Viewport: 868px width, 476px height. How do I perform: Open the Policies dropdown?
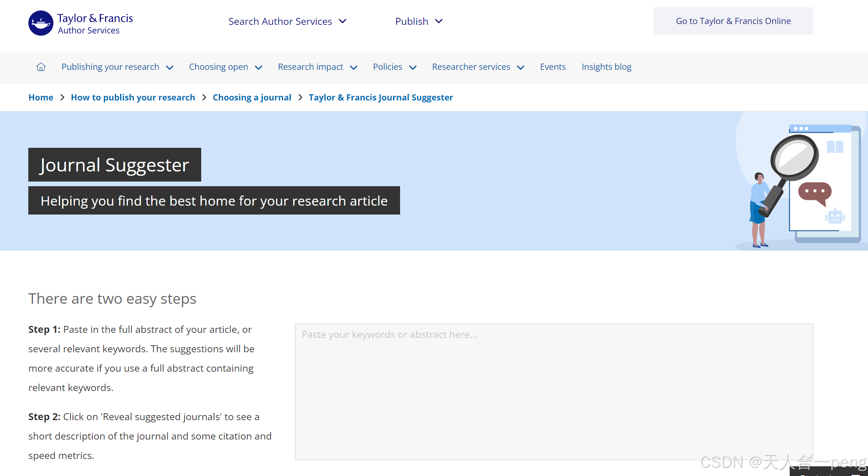(x=388, y=67)
